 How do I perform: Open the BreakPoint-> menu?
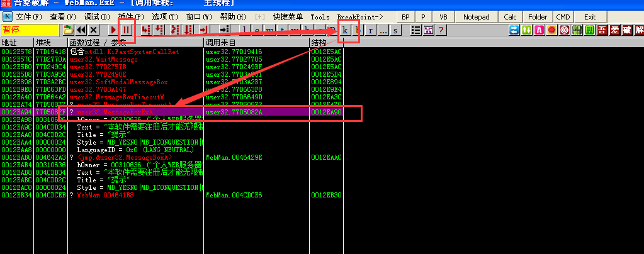360,17
